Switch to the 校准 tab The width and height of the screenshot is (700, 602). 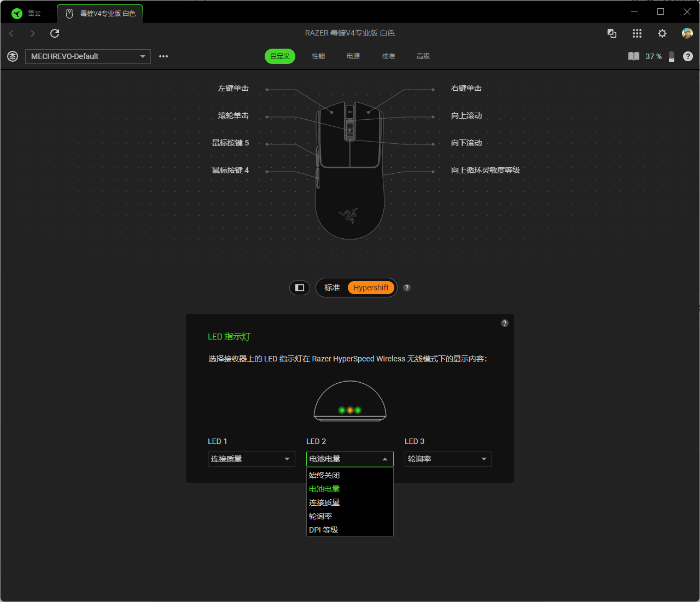tap(388, 56)
